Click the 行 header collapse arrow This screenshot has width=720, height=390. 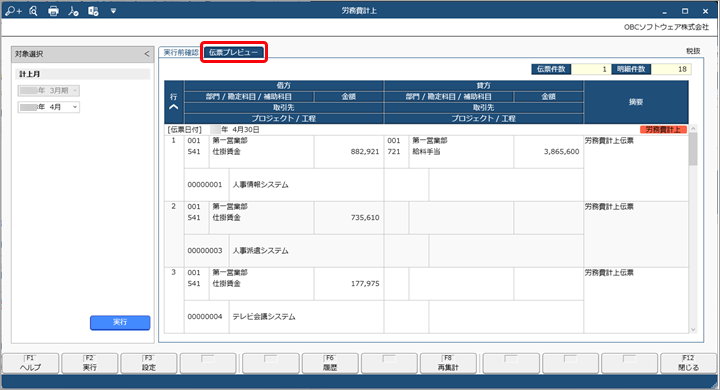pos(174,107)
